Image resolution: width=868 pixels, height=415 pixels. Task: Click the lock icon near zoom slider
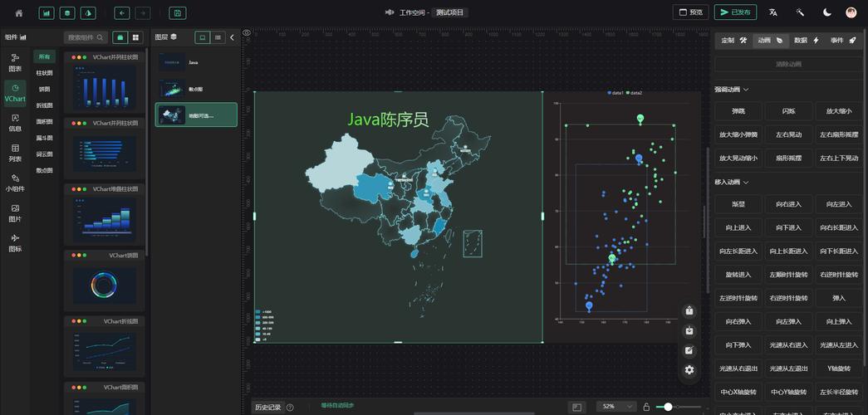(x=646, y=408)
